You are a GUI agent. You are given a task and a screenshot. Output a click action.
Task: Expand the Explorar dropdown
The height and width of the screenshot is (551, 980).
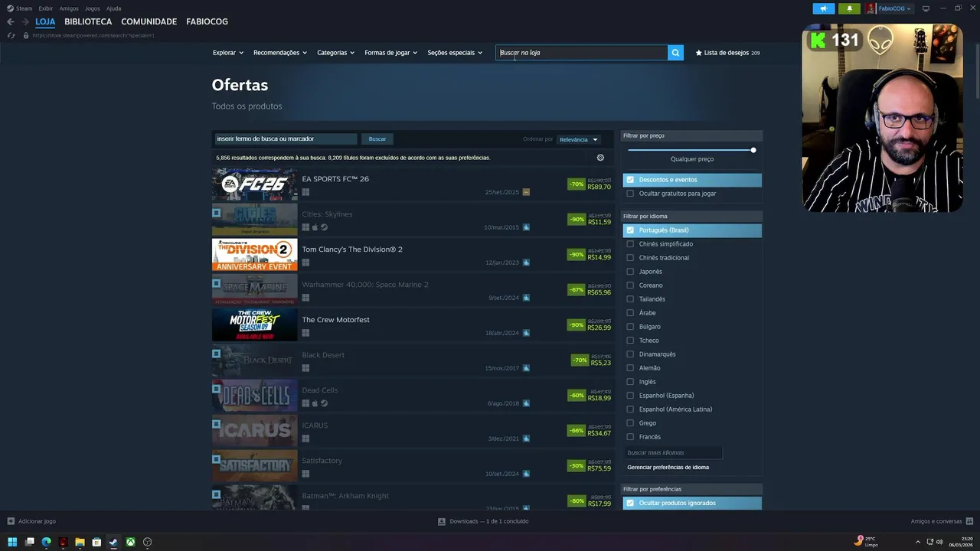tap(228, 53)
